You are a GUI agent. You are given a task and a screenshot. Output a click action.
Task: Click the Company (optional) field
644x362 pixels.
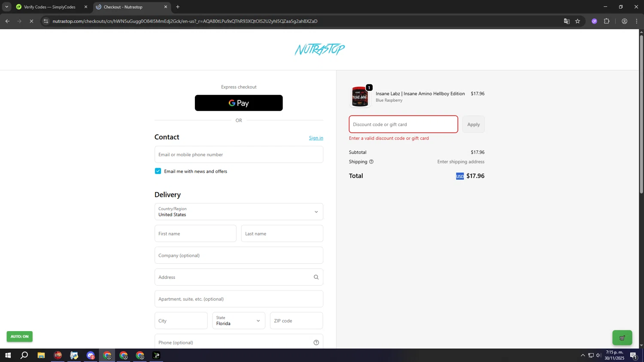[x=239, y=255]
